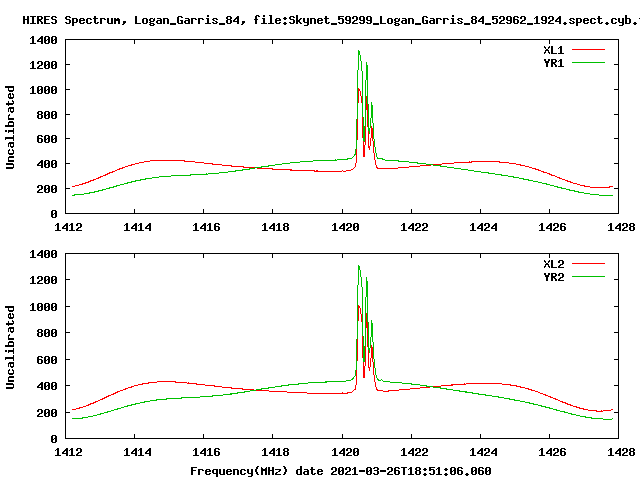Click the 1416 tick label on top plot

point(206,227)
